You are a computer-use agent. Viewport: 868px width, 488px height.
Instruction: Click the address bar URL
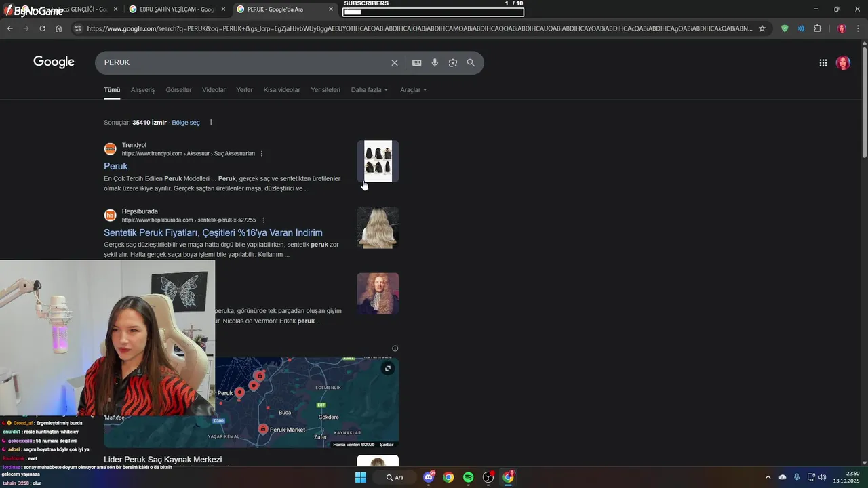click(x=419, y=28)
